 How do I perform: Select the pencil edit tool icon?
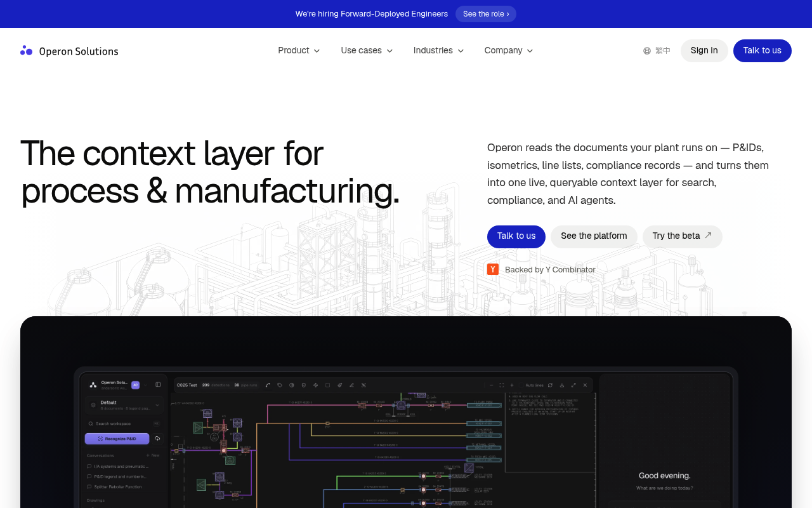[351, 385]
